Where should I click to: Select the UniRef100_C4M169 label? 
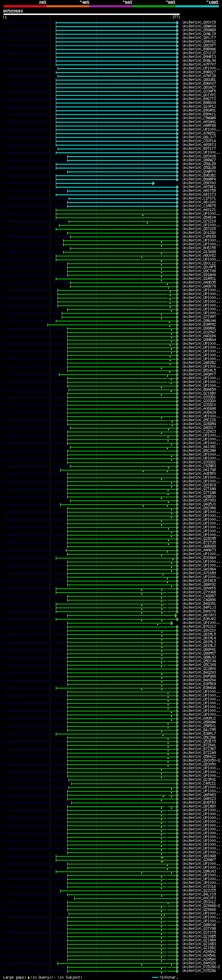click(x=199, y=237)
